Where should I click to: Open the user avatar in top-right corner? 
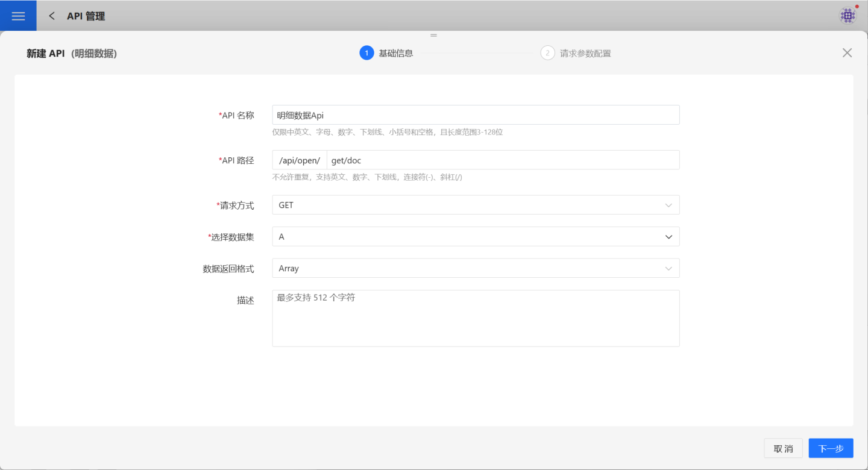(x=848, y=16)
